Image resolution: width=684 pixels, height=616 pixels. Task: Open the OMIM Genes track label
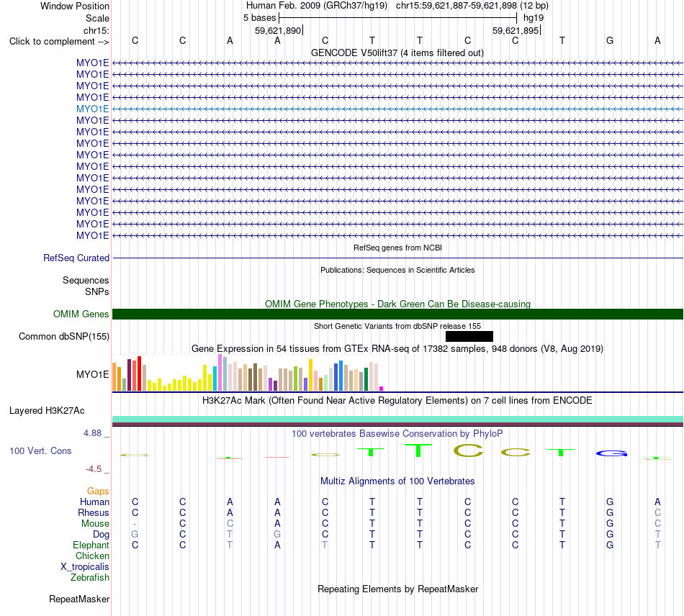coord(81,314)
